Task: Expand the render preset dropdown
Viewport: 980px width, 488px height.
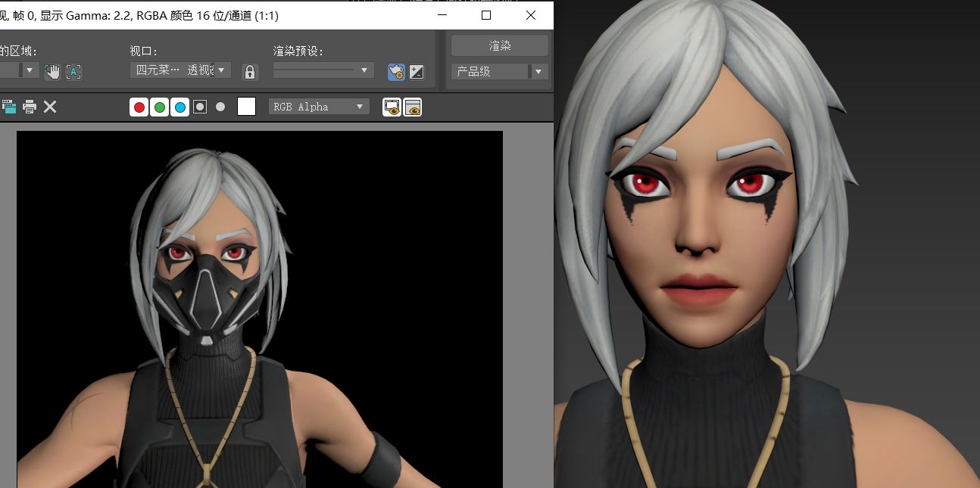Action: pos(323,70)
